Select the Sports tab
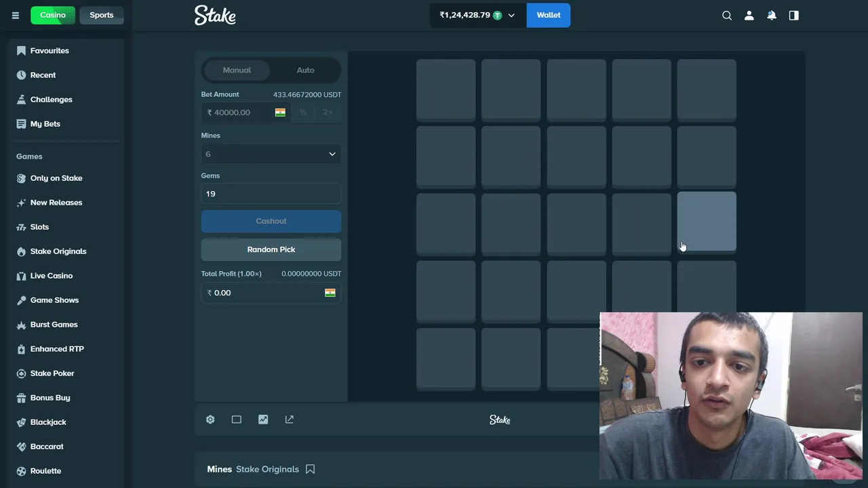 pos(102,15)
